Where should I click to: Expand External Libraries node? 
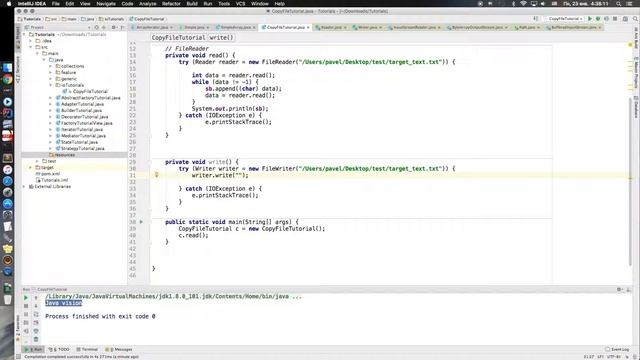coord(24,187)
